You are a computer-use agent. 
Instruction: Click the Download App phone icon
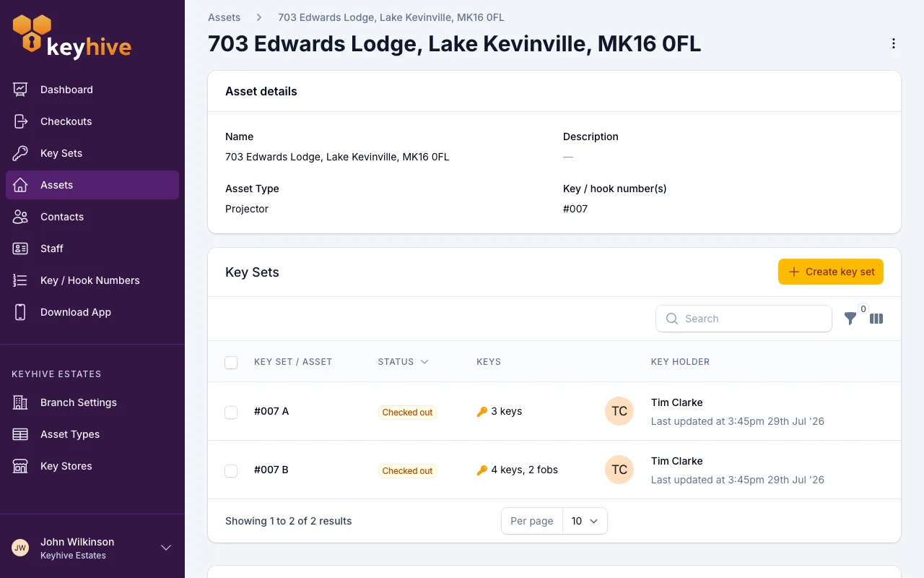(20, 312)
